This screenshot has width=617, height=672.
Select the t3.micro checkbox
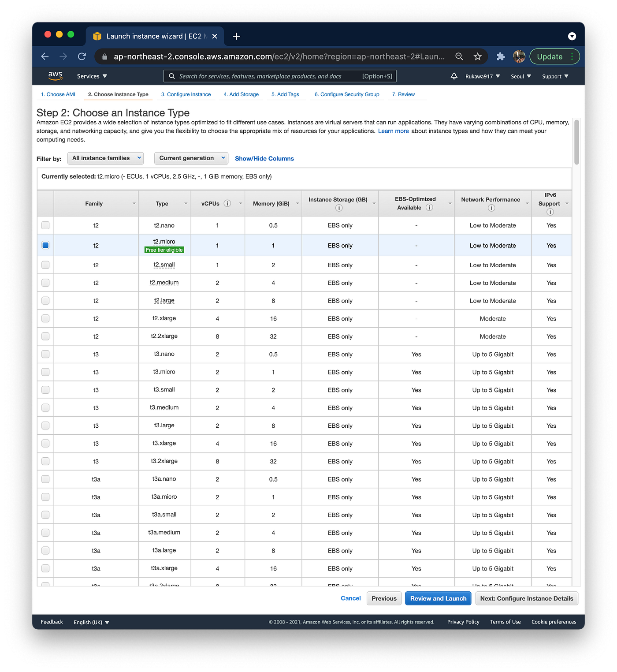pos(45,372)
